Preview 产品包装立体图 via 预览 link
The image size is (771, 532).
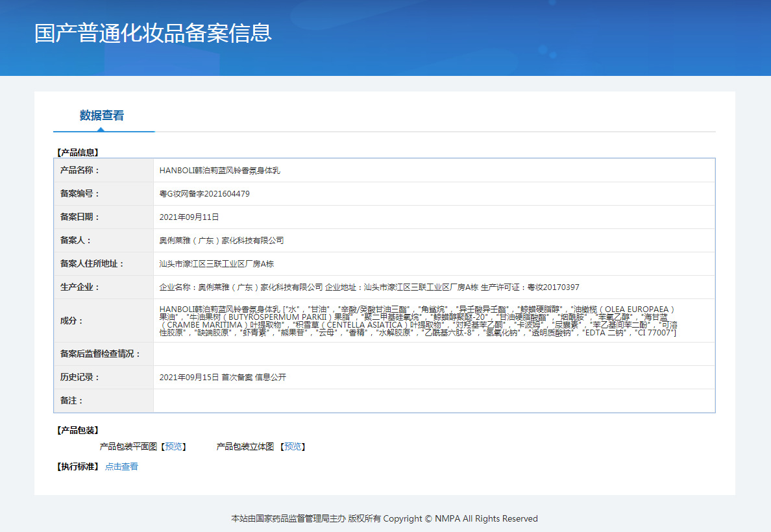pos(293,446)
